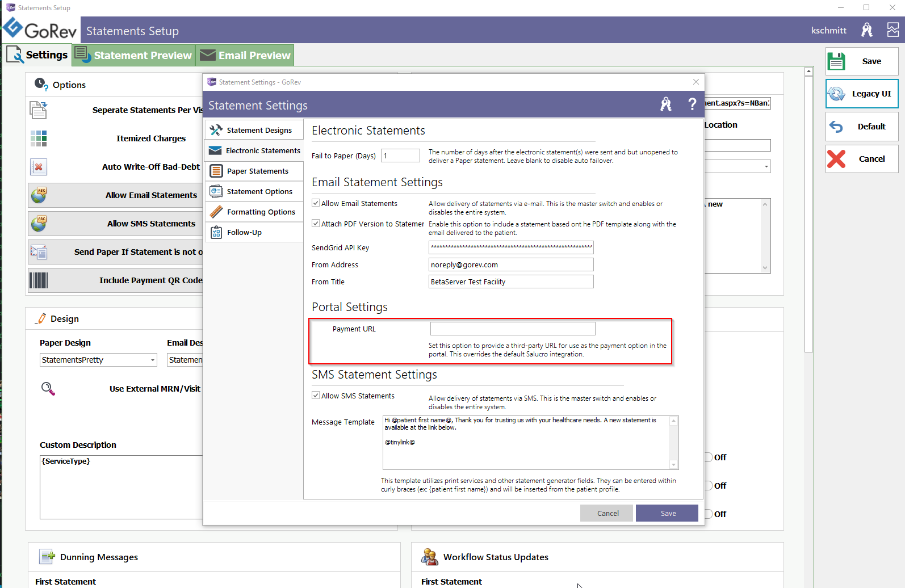Screen dimensions: 905x588
Task: Click the Include Payment QR Code barcode icon
Action: coord(39,280)
